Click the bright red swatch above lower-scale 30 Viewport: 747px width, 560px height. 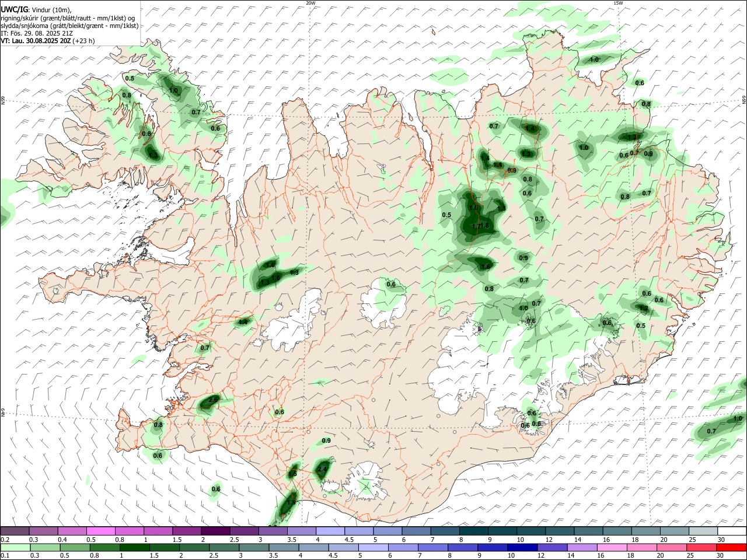[732, 548]
